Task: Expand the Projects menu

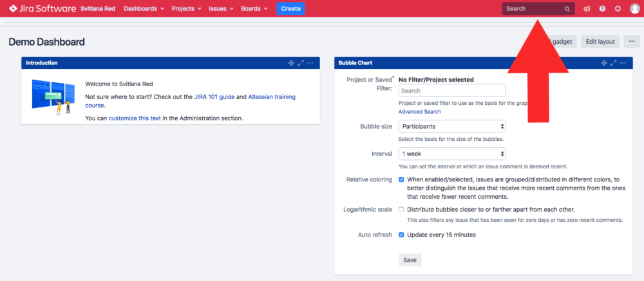Action: [187, 8]
